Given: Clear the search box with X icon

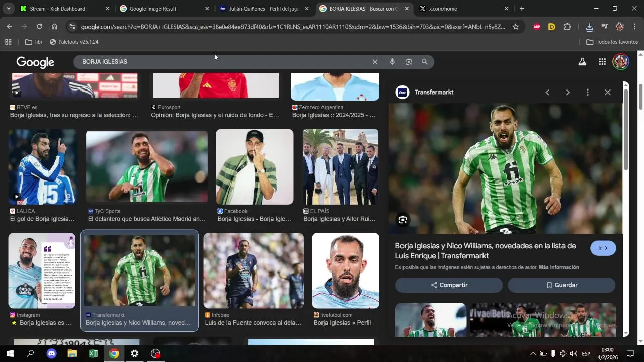Looking at the screenshot, I should point(375,62).
